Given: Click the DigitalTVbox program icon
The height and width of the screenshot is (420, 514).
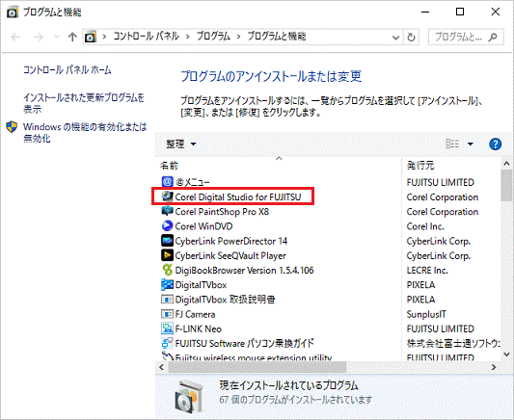Looking at the screenshot, I should pyautogui.click(x=167, y=284).
